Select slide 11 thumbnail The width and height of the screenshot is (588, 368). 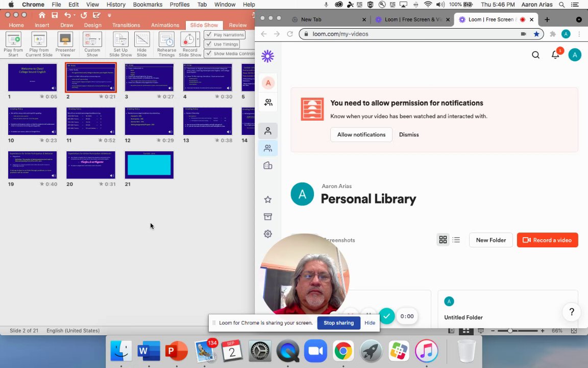pyautogui.click(x=91, y=121)
